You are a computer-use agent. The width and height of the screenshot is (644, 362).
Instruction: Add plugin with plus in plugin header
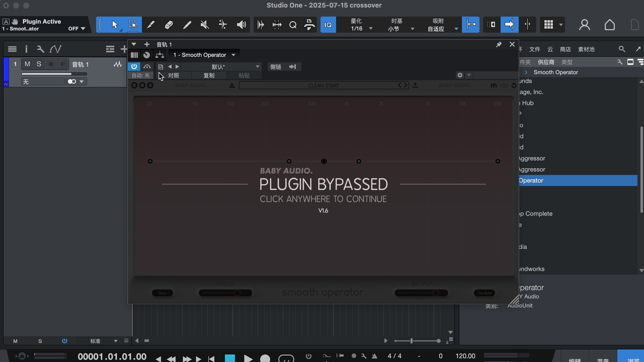pos(147,44)
